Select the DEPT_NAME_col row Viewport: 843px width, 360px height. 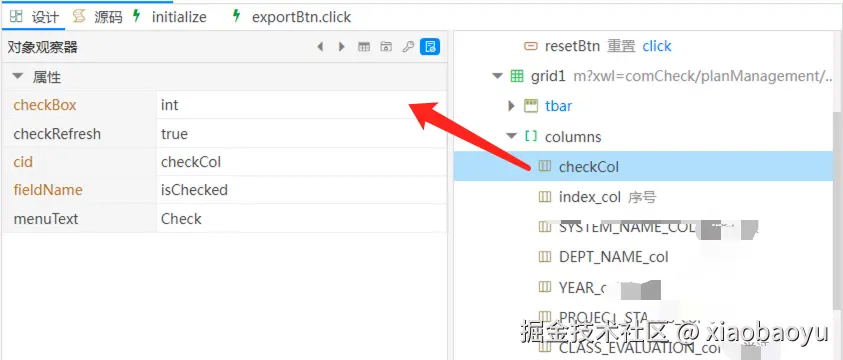click(643, 257)
